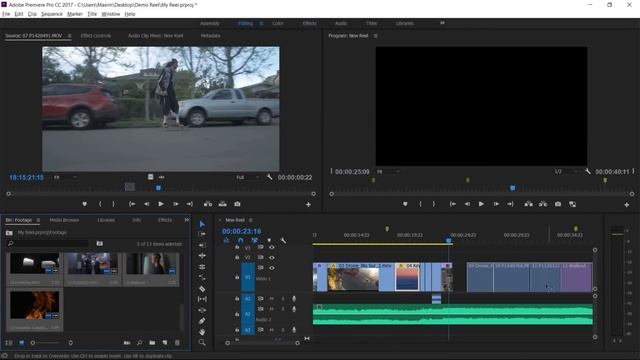Viewport: 640px width, 360px height.
Task: Open Program monitor Fit zoom dropdown
Action: coord(388,172)
